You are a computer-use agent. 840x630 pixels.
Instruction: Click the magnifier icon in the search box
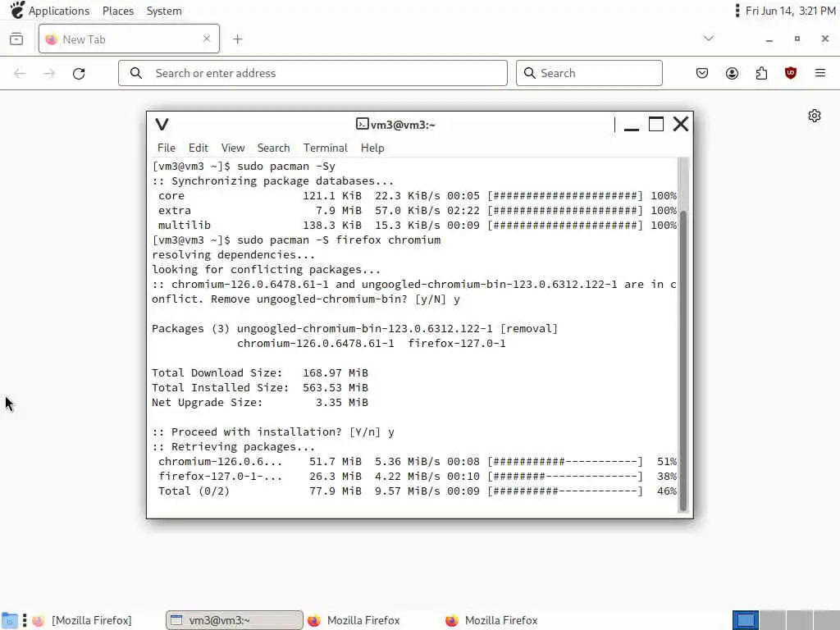click(x=529, y=73)
